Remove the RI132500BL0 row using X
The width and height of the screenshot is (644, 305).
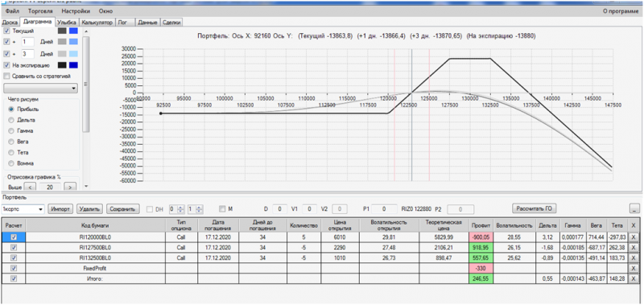634,258
